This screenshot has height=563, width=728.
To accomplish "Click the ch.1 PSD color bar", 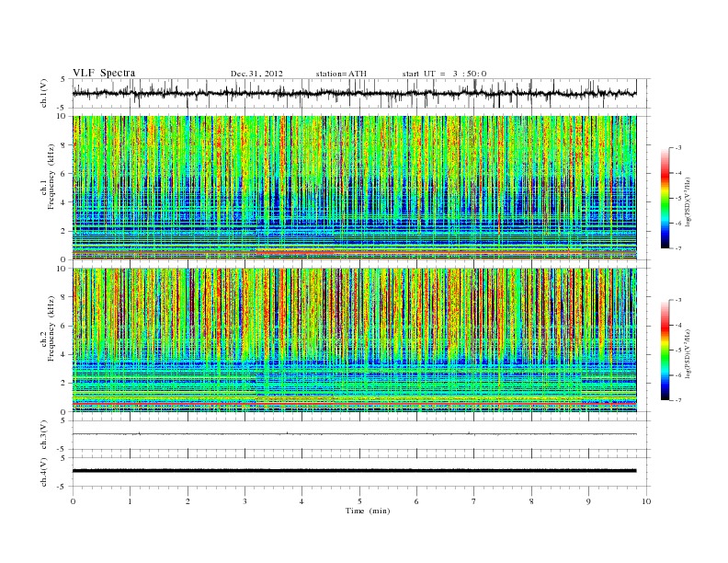I will [665, 198].
